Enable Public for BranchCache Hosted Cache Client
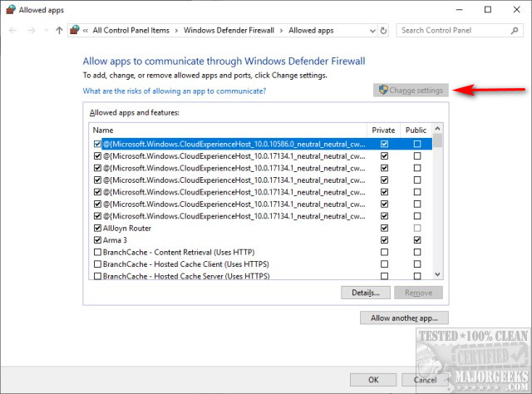 click(x=417, y=264)
